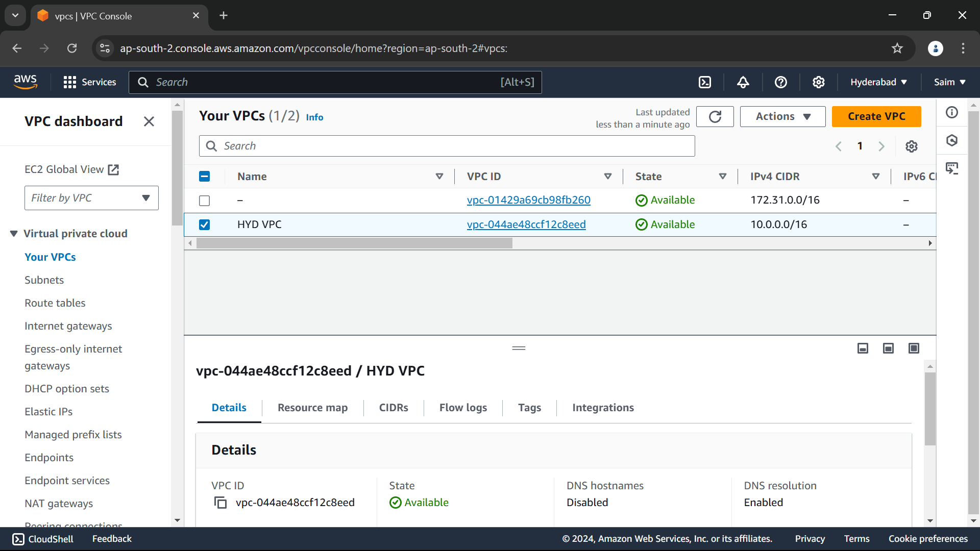Screen dimensions: 980x551
Task: Open AWS console settings gear in header
Action: point(819,82)
